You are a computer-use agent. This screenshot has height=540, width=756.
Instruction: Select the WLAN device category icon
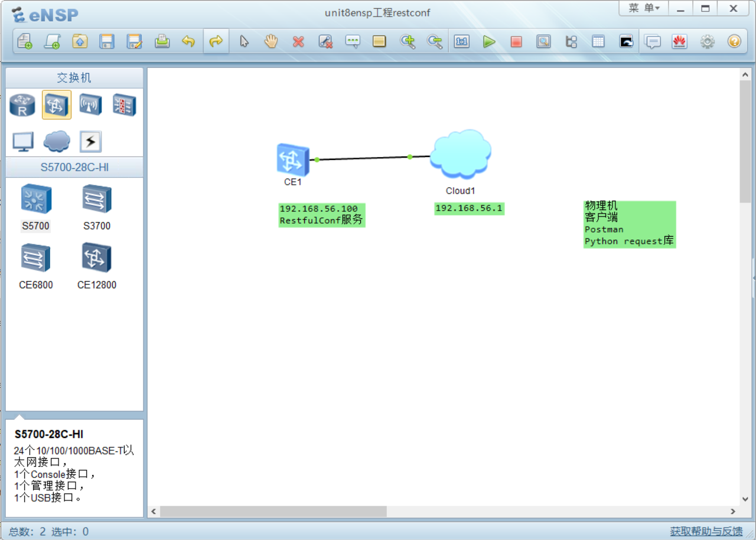pos(90,105)
